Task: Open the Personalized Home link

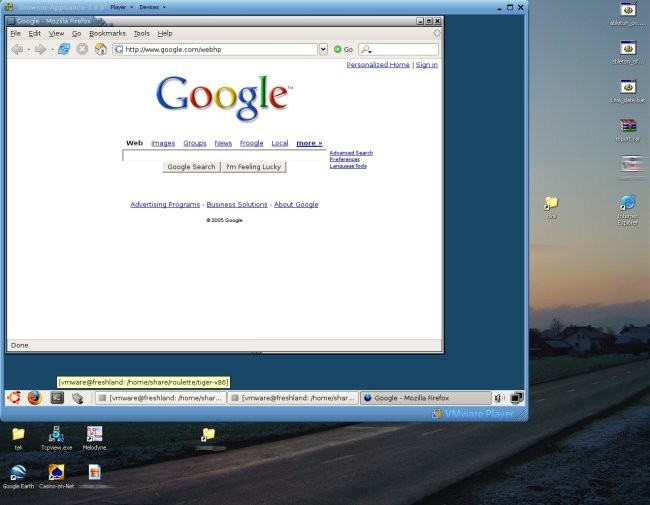Action: [378, 65]
